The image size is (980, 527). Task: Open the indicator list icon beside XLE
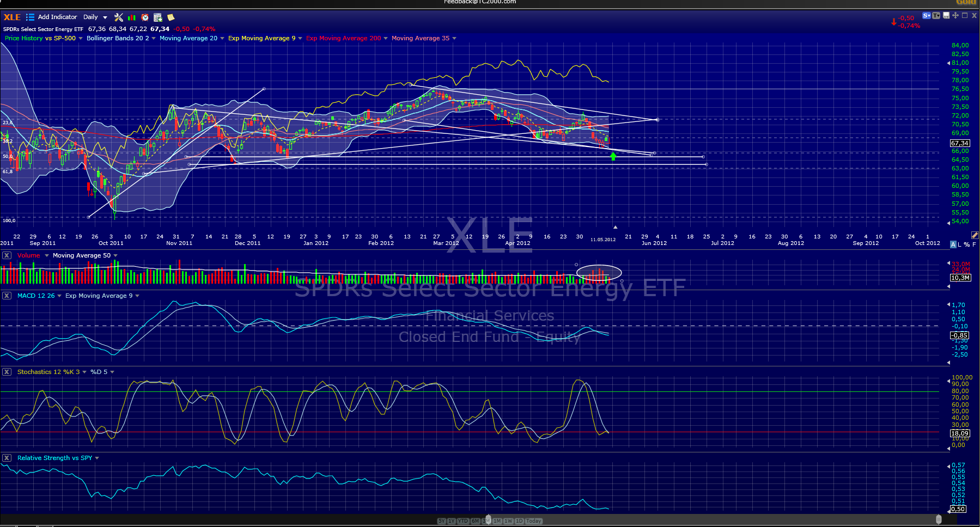click(31, 17)
